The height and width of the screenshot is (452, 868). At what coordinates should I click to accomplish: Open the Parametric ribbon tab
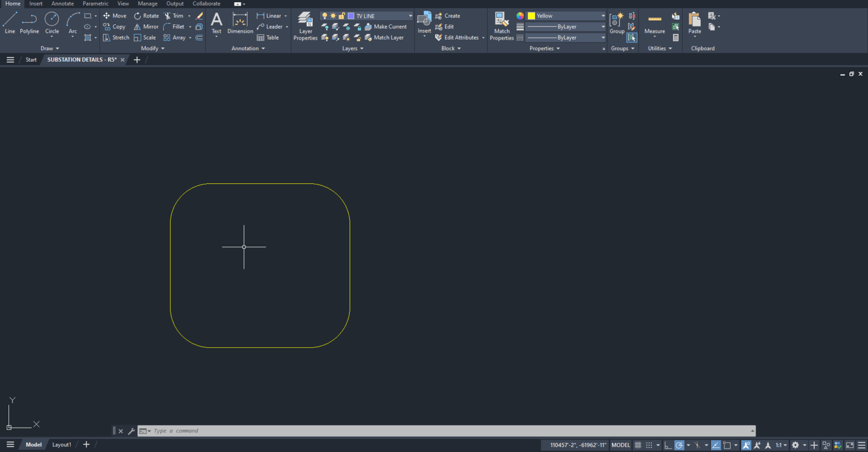point(95,3)
